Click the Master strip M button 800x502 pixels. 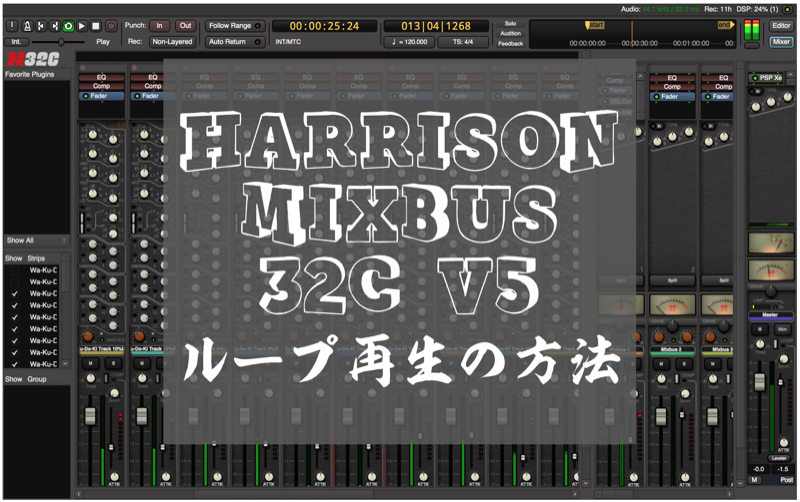[x=760, y=330]
